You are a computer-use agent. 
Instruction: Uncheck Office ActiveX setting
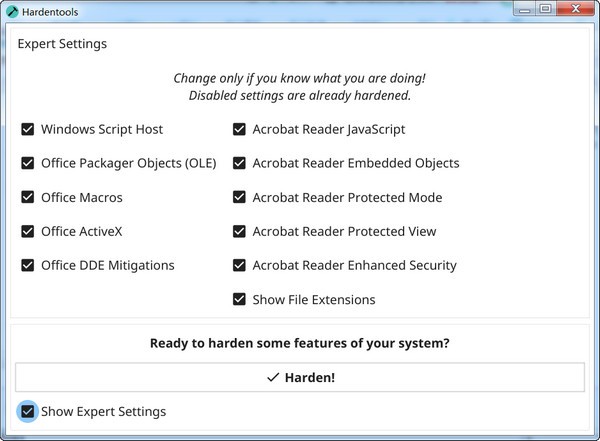click(x=28, y=231)
